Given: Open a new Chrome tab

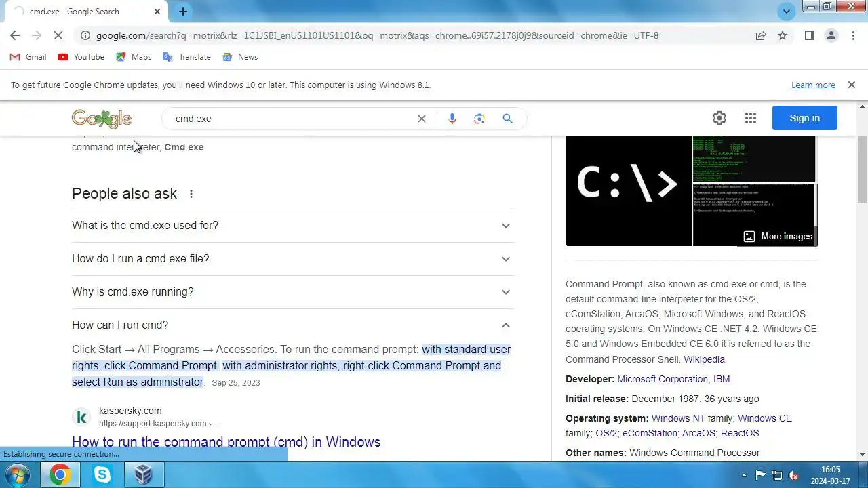Looking at the screenshot, I should pyautogui.click(x=183, y=12).
